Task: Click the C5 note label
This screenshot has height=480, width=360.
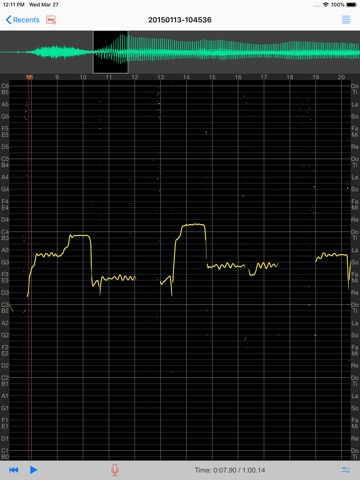Action: [x=5, y=159]
